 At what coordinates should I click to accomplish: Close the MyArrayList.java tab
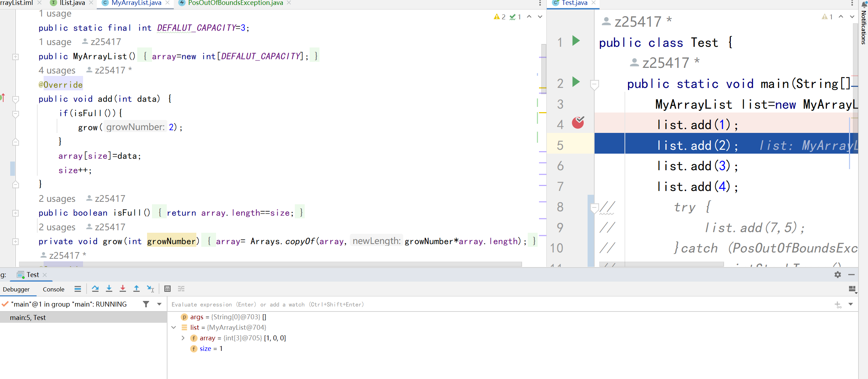[x=167, y=3]
